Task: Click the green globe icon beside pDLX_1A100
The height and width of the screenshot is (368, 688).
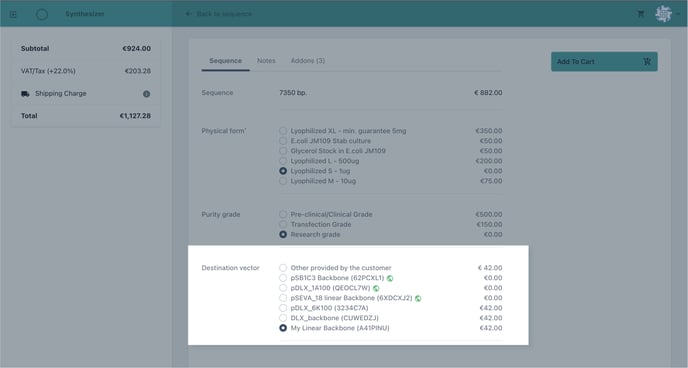Action: (x=376, y=288)
